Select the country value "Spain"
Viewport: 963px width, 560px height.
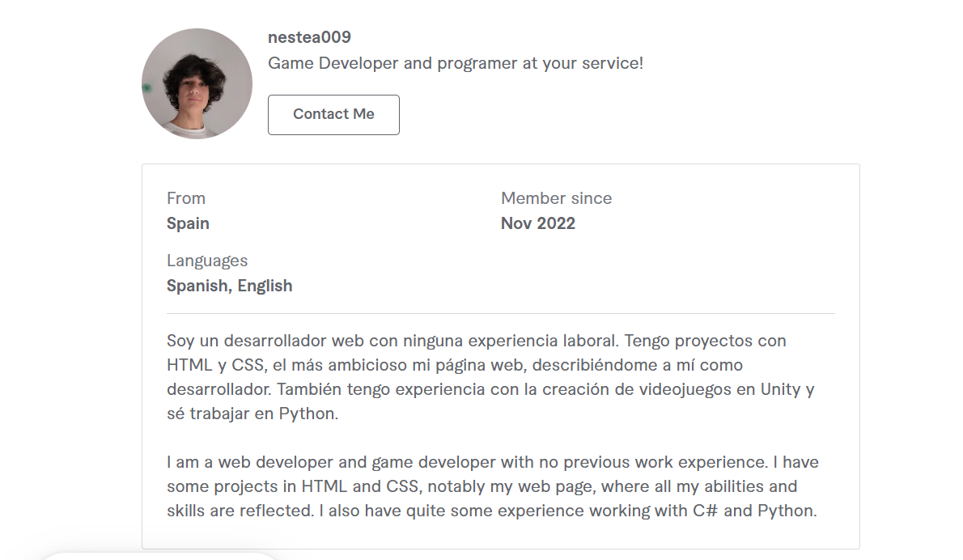[x=188, y=223]
